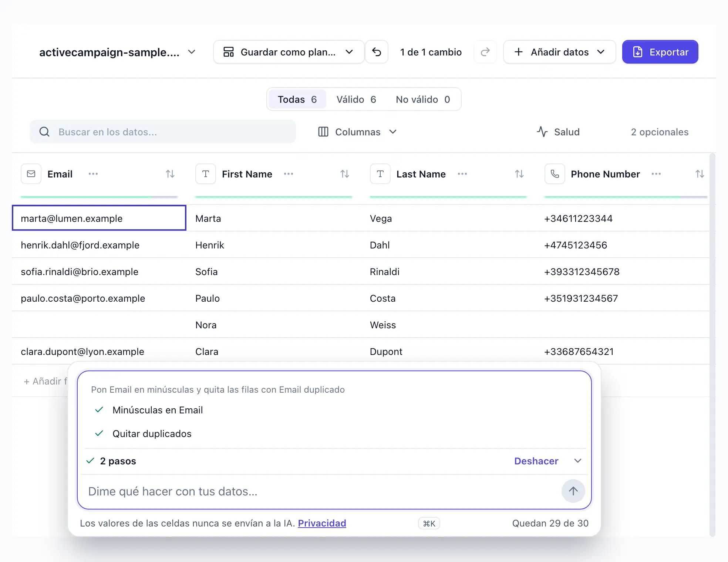Select cell marta@lumen.example
The height and width of the screenshot is (562, 728).
coord(99,218)
